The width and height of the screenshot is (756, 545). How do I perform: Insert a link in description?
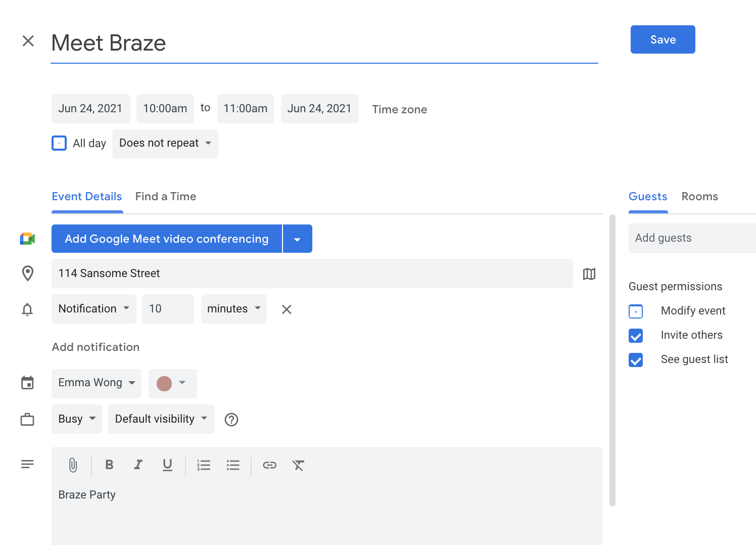click(x=269, y=465)
